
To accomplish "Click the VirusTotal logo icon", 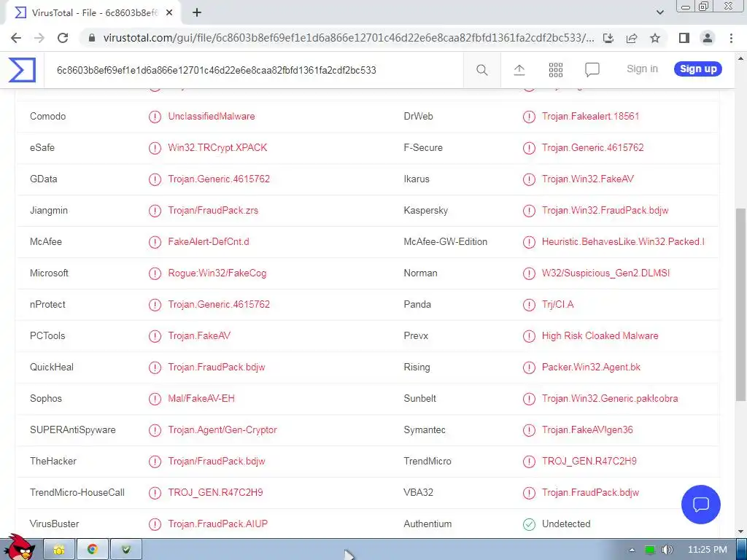I will point(22,70).
